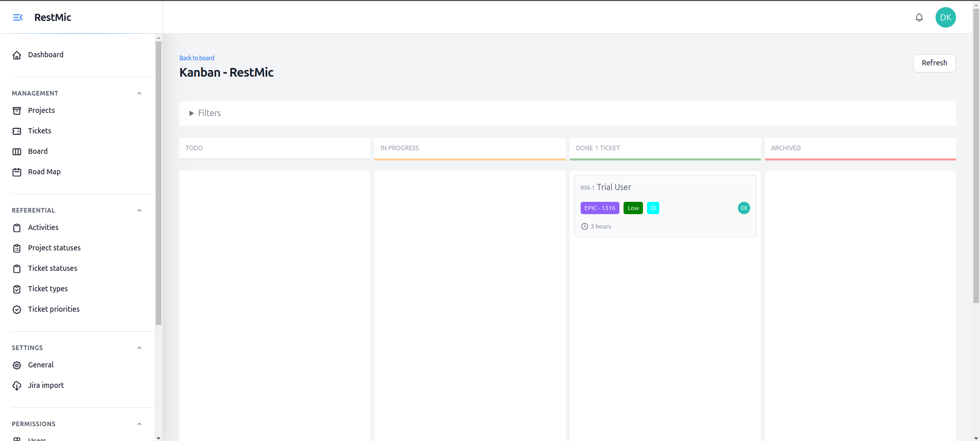Collapse the SETTINGS section chevron
Screen dimensions: 980x441
pos(139,348)
